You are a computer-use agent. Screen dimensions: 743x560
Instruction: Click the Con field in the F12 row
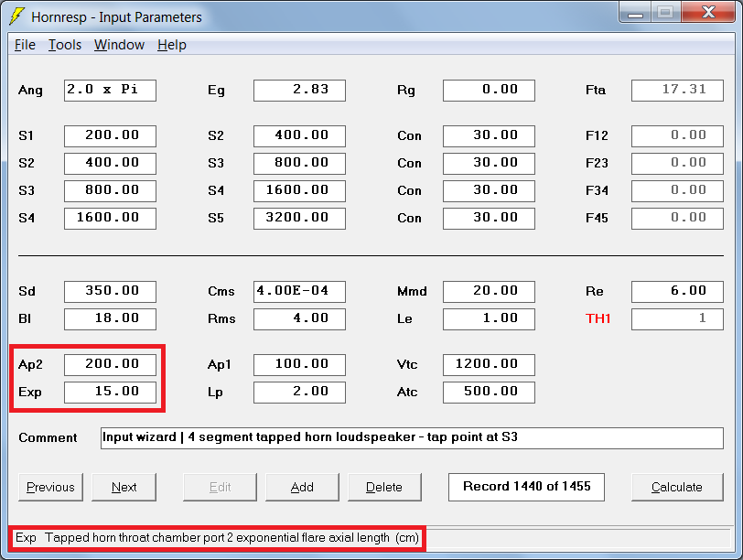click(489, 136)
